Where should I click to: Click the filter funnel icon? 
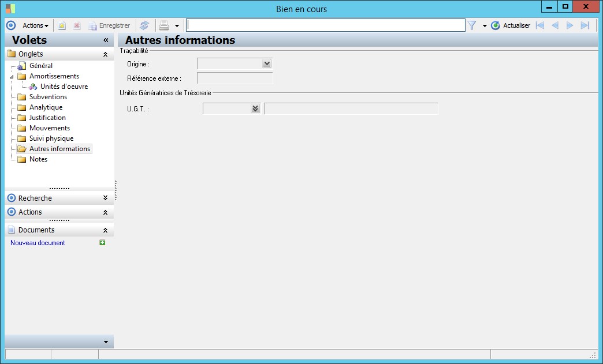[x=472, y=25]
